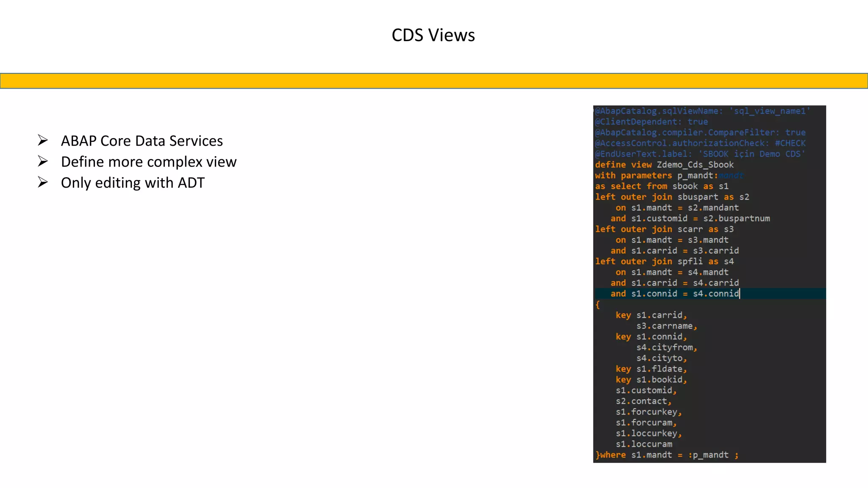Screen dimensions: 868x488
Task: Click '}where s1.mandt = :p_mandt ;' line
Action: click(667, 455)
